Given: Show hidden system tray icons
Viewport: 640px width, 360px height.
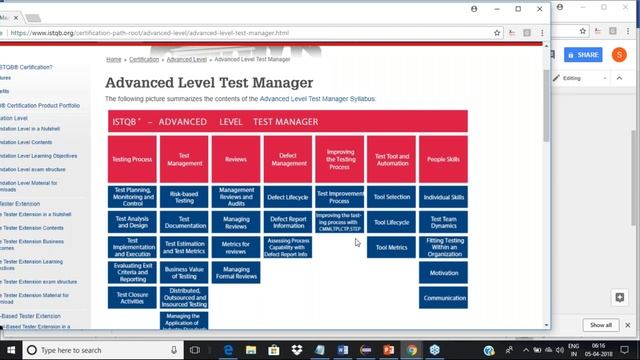Looking at the screenshot, I should (526, 350).
